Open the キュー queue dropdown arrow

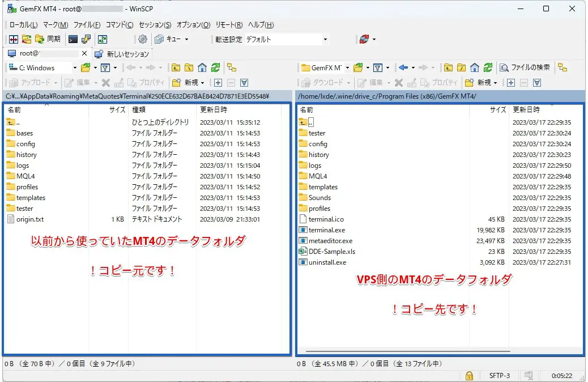(186, 39)
